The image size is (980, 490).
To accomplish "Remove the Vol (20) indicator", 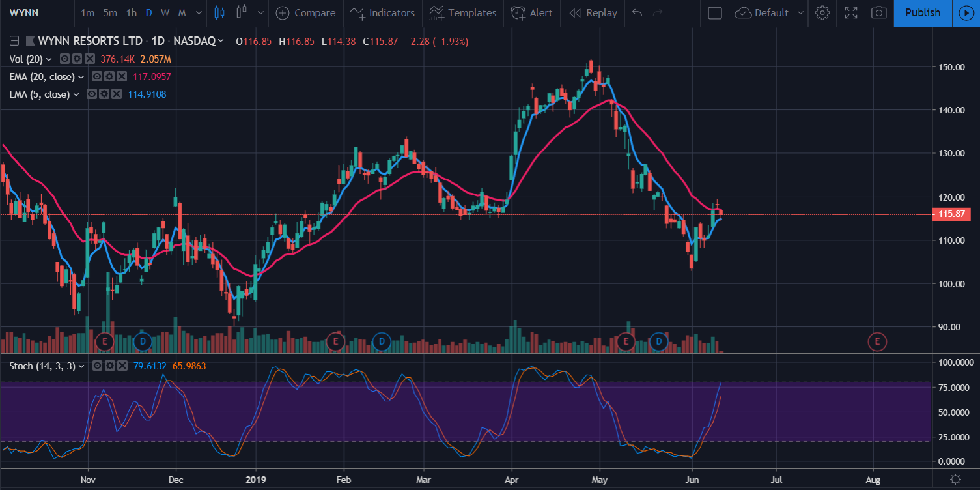I will (x=89, y=59).
